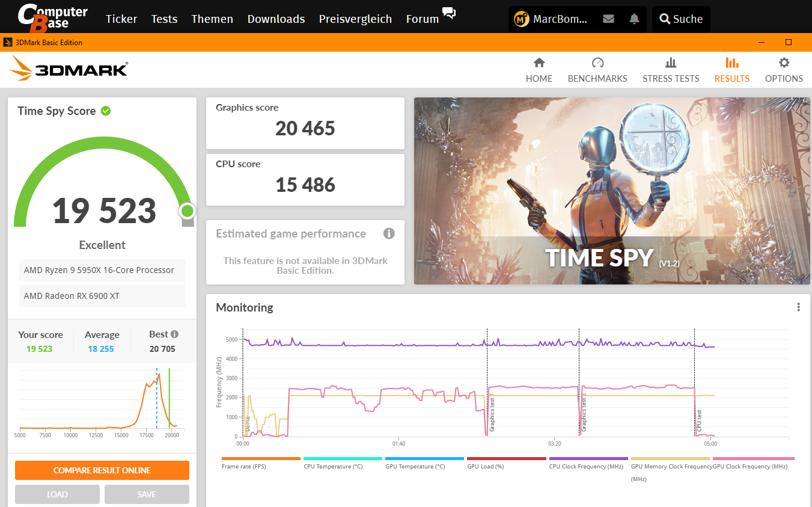Click the Monitoring panel heading
Image resolution: width=812 pixels, height=507 pixels.
coord(245,307)
